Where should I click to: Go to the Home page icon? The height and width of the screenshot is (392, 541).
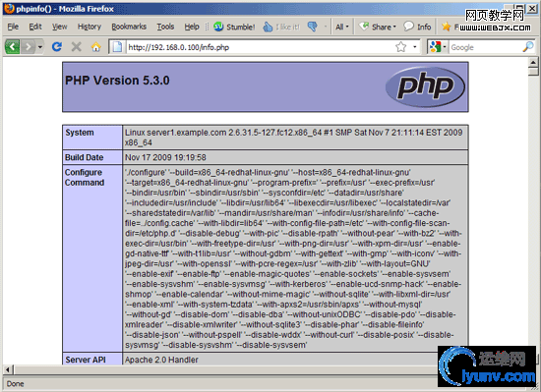[x=96, y=46]
